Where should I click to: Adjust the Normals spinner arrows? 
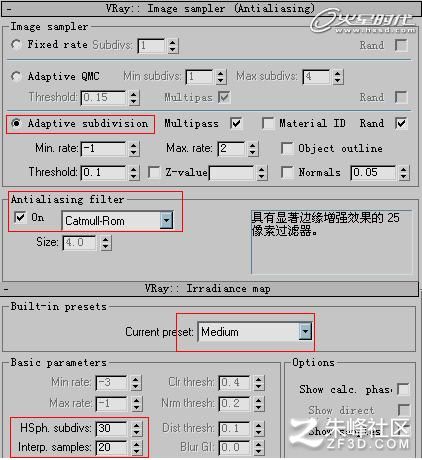[x=403, y=173]
